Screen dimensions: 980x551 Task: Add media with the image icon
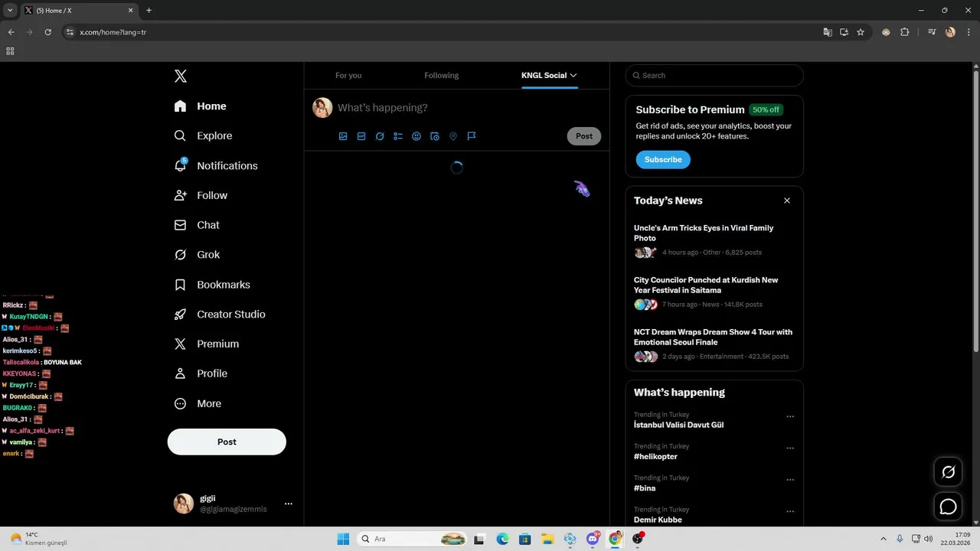343,136
